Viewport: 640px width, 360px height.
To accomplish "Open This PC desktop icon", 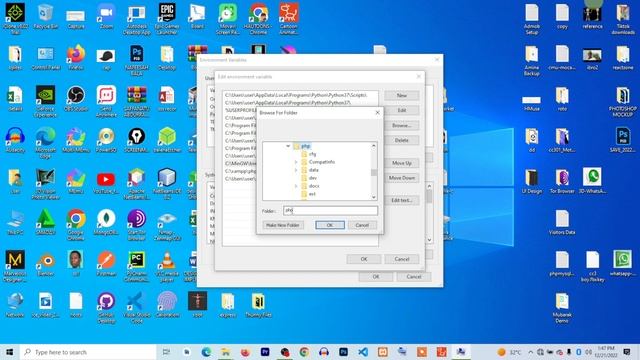I will click(x=15, y=222).
